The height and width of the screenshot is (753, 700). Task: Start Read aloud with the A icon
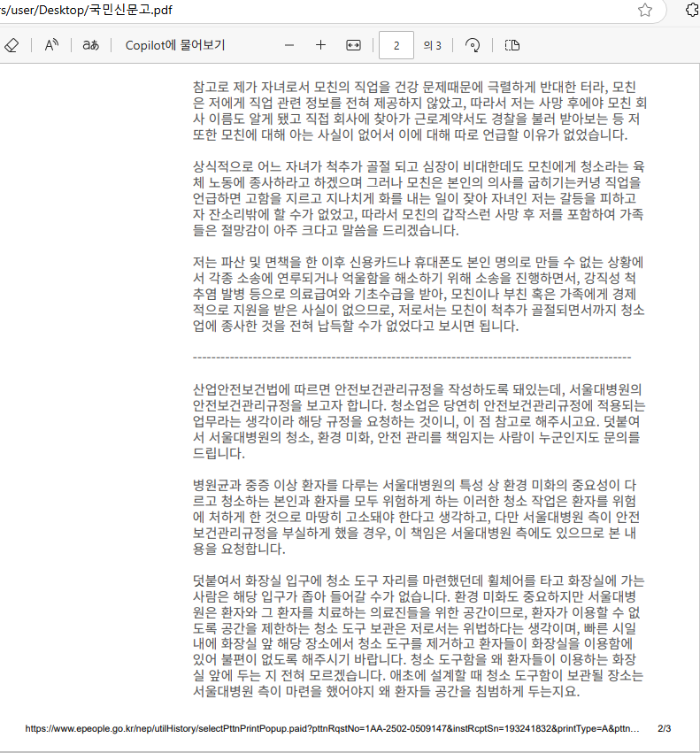[51, 45]
